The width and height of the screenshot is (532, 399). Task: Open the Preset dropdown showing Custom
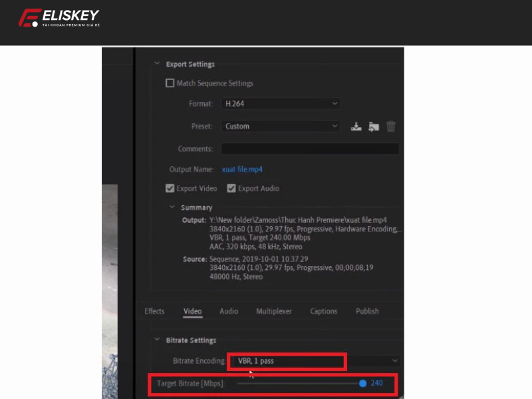coord(280,126)
